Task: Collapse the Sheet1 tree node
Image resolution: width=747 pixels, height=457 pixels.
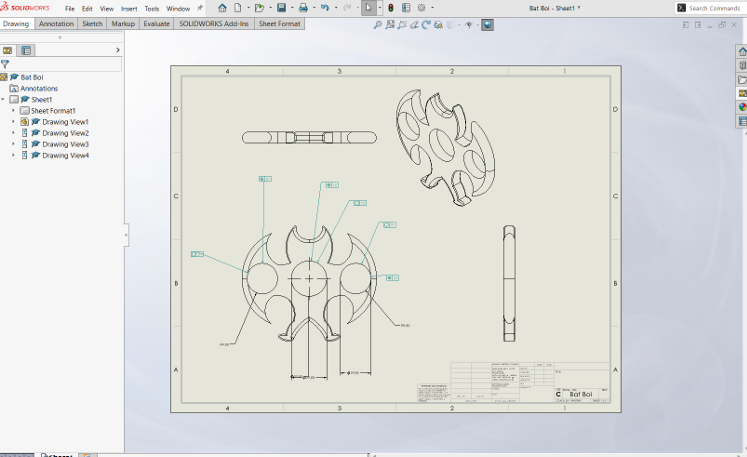Action: click(x=3, y=100)
